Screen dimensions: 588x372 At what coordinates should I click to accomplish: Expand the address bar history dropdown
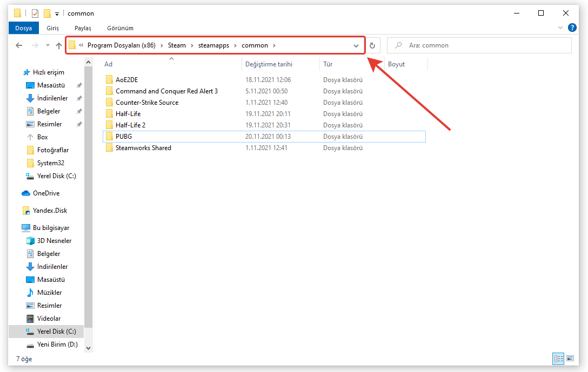pyautogui.click(x=356, y=46)
